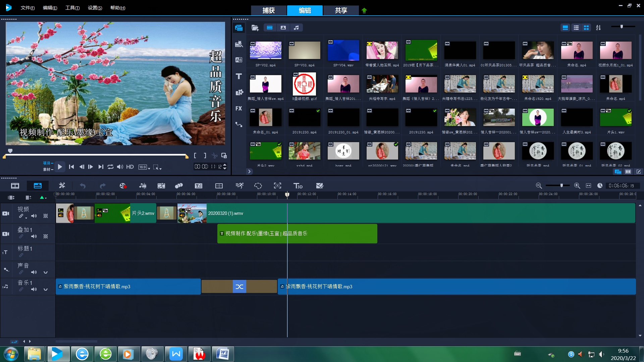Click the Undo arrow in timeline toolbar

tap(83, 186)
